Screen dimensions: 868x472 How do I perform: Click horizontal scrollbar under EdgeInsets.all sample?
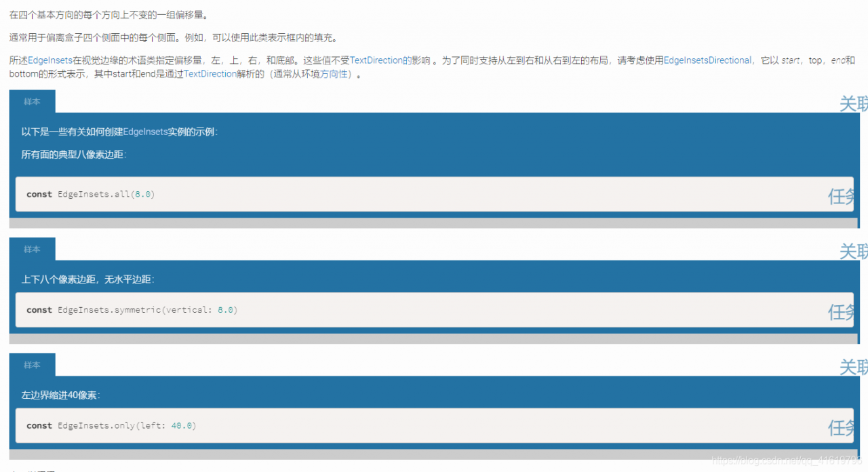pos(433,223)
